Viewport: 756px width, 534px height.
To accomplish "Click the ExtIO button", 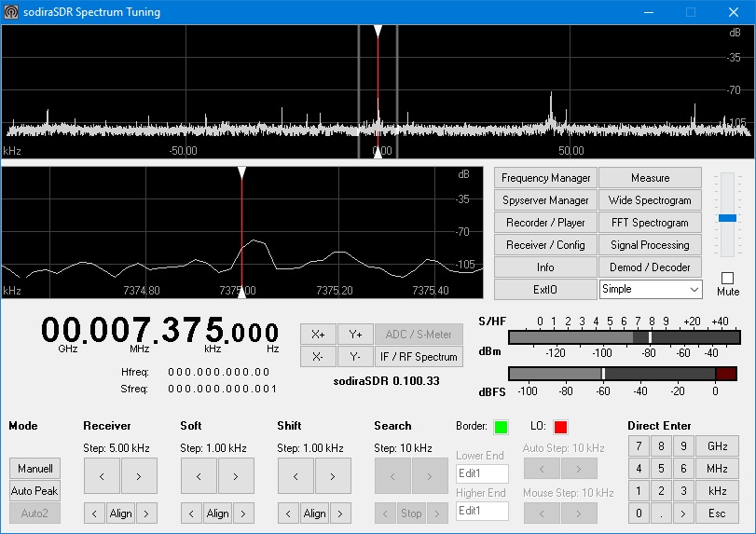I will click(x=545, y=290).
